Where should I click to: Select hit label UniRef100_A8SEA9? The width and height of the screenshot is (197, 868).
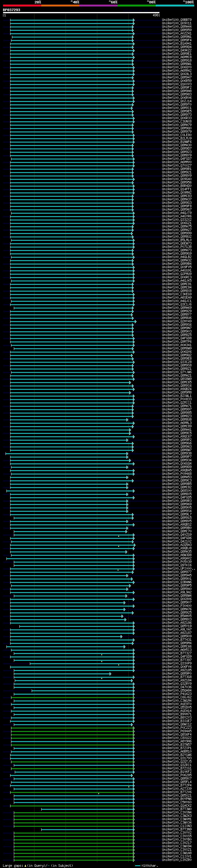[176, 298]
